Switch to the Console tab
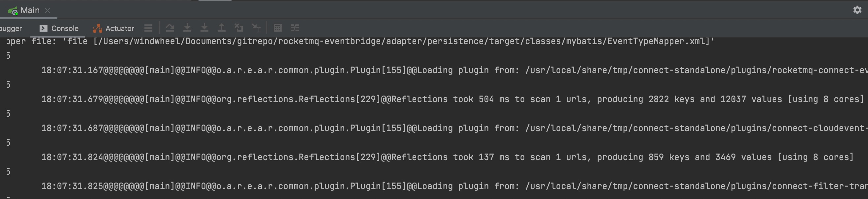Screen dimensions: 868x199 (60, 28)
